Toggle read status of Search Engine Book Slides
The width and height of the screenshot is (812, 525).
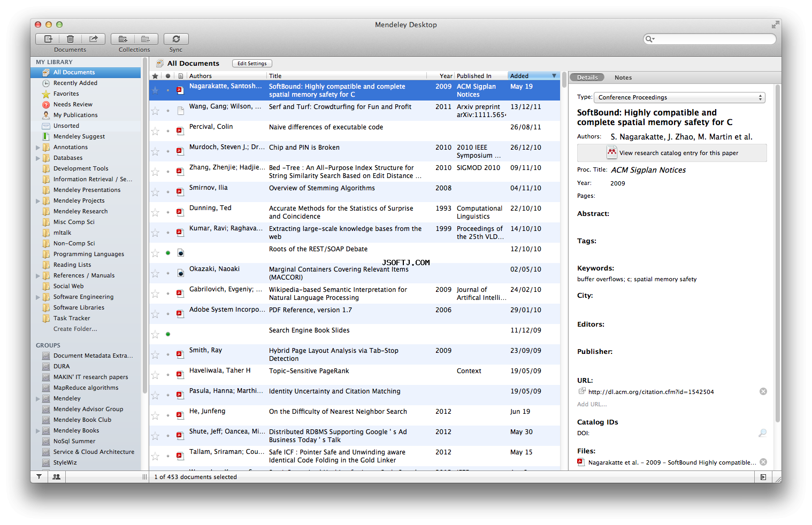tap(168, 334)
